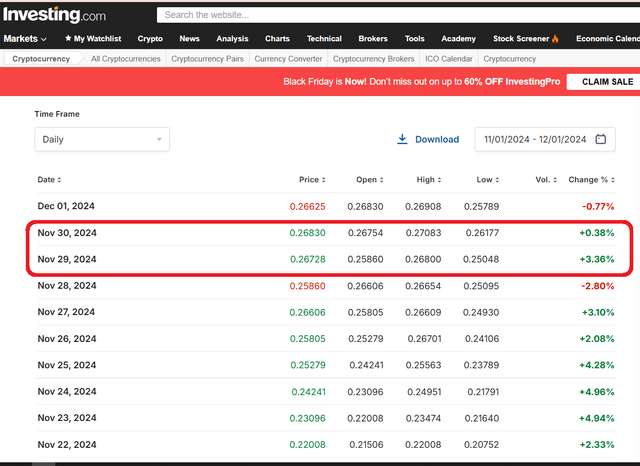Open the Stock Screener page

[521, 39]
